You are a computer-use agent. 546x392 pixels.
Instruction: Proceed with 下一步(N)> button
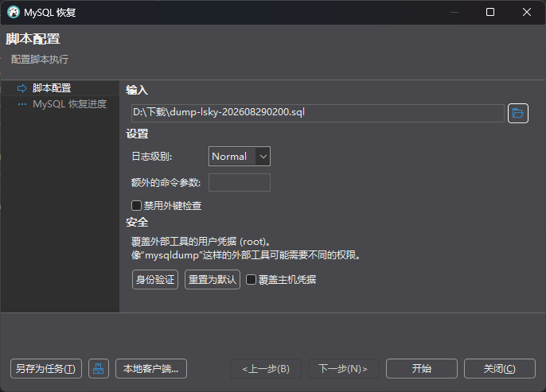[x=344, y=369]
